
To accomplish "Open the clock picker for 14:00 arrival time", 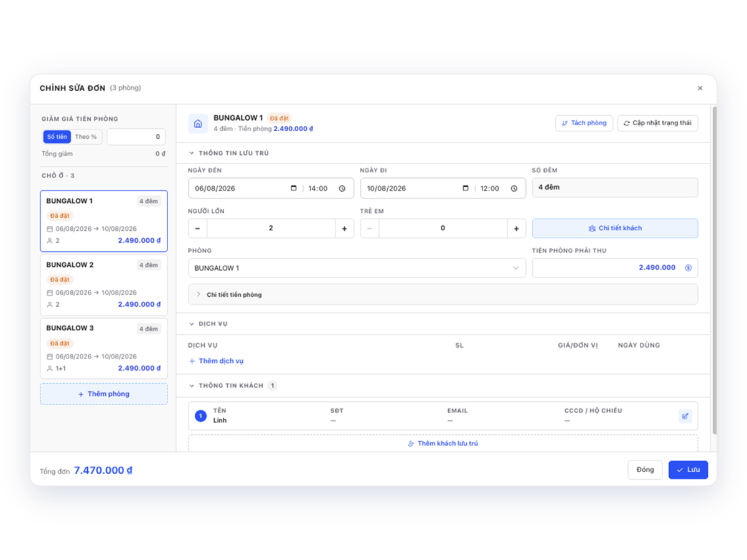I will pyautogui.click(x=342, y=189).
